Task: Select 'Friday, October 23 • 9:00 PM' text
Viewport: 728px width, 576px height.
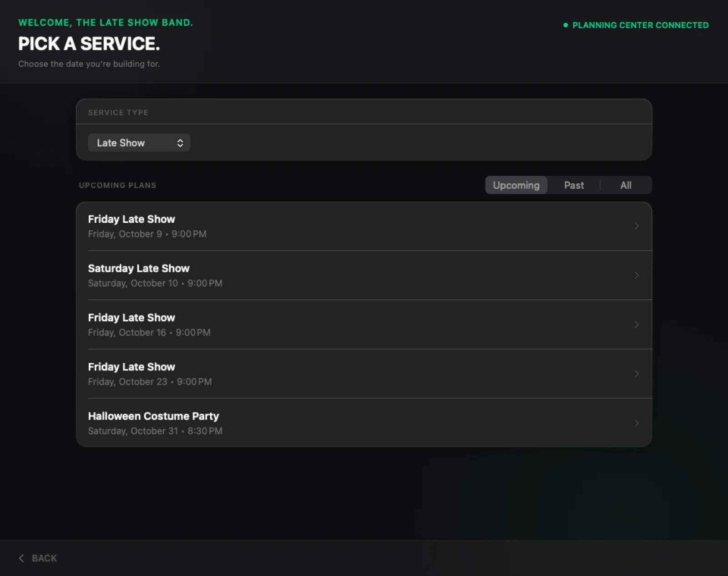Action: tap(150, 382)
